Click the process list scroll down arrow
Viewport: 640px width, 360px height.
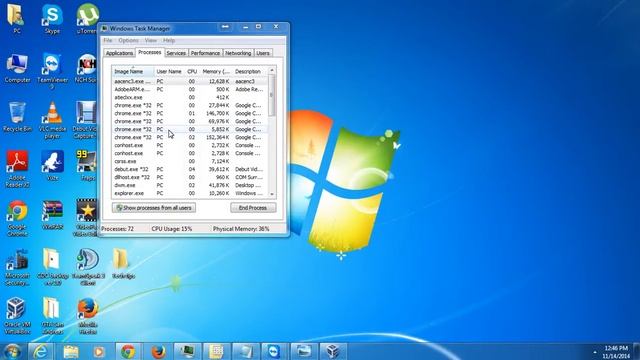coord(272,194)
